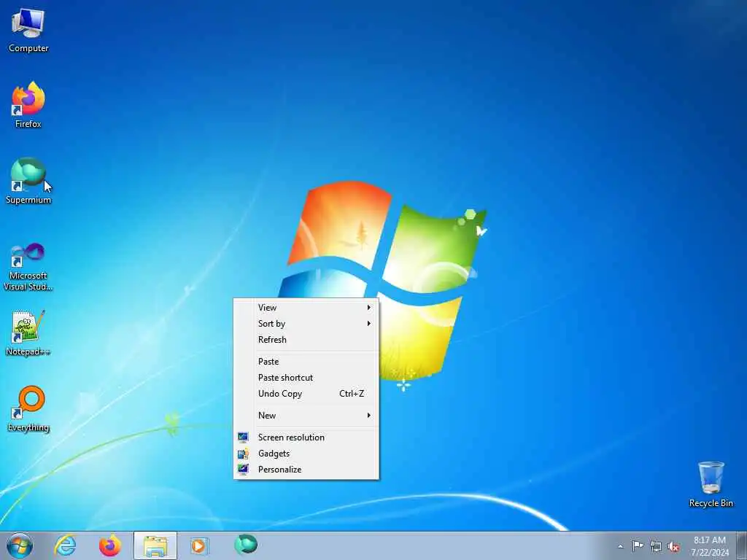Expand the New submenu
The width and height of the screenshot is (747, 560).
click(x=306, y=416)
